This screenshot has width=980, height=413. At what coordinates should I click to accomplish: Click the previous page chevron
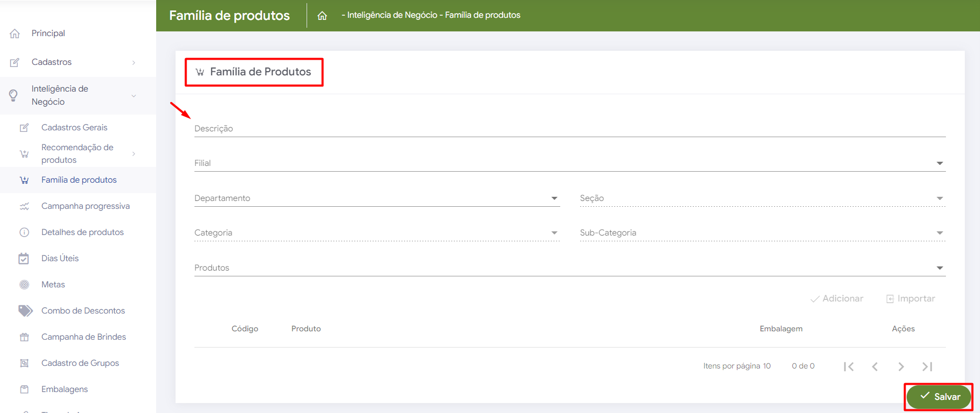pyautogui.click(x=875, y=366)
